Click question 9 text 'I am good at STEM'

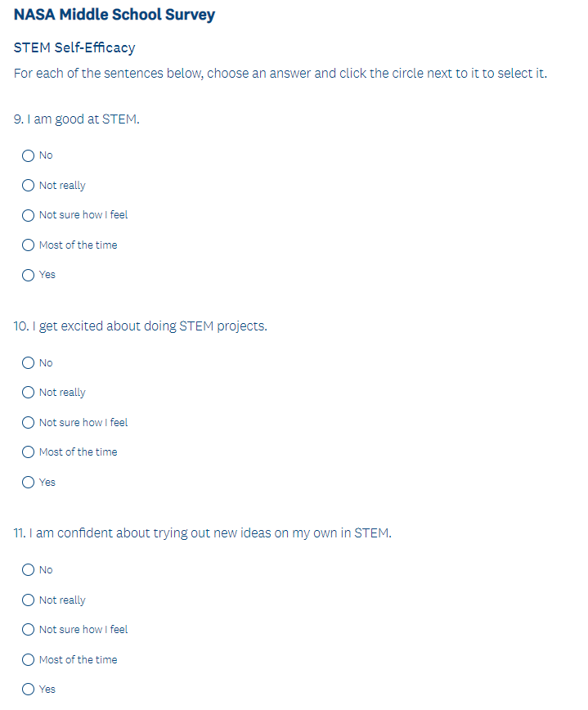click(77, 119)
